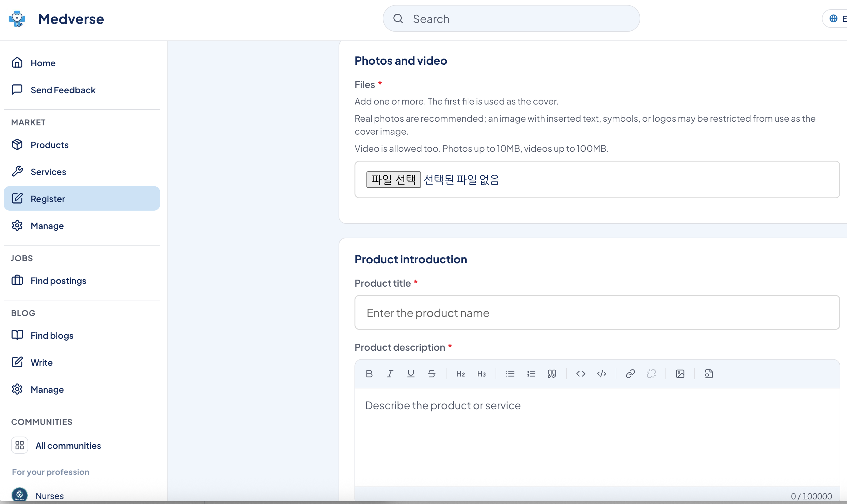Apply inline code formatting
847x504 pixels.
(x=581, y=374)
